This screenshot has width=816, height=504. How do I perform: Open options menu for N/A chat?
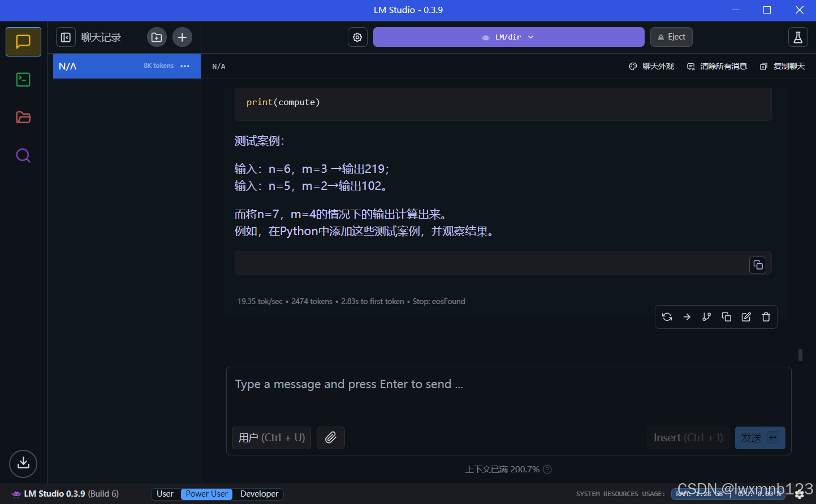coord(185,66)
